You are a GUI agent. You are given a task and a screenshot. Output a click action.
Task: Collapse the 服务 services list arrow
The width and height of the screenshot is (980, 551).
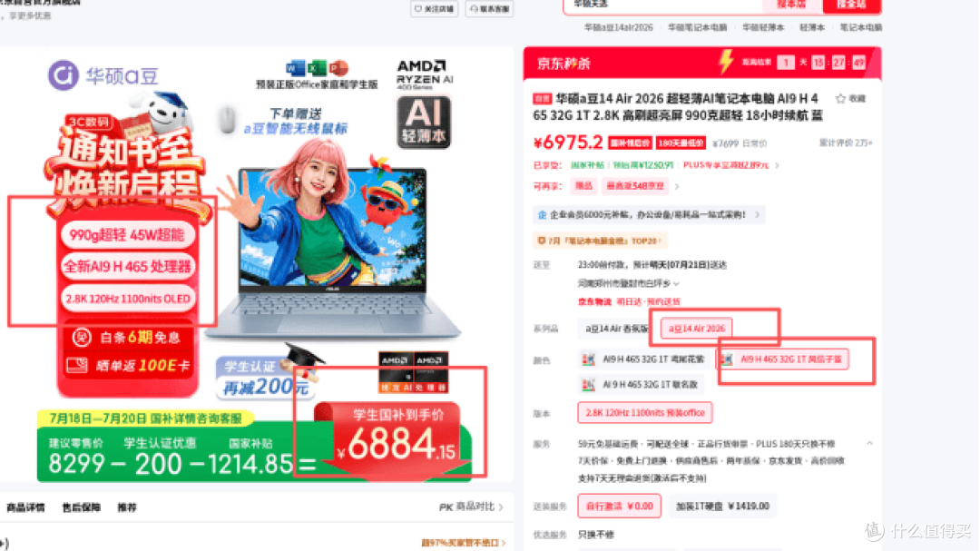pyautogui.click(x=869, y=443)
